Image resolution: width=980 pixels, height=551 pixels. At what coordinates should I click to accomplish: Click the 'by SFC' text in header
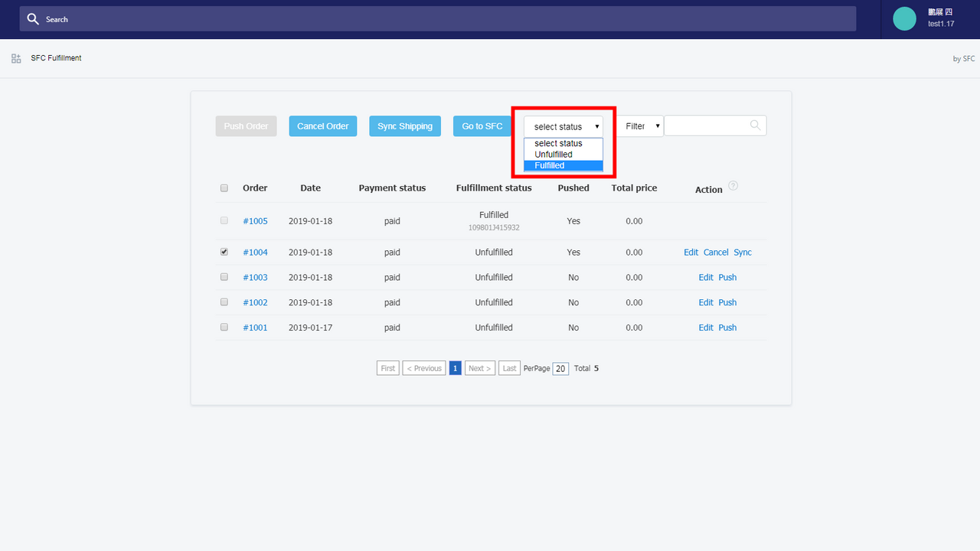point(964,59)
